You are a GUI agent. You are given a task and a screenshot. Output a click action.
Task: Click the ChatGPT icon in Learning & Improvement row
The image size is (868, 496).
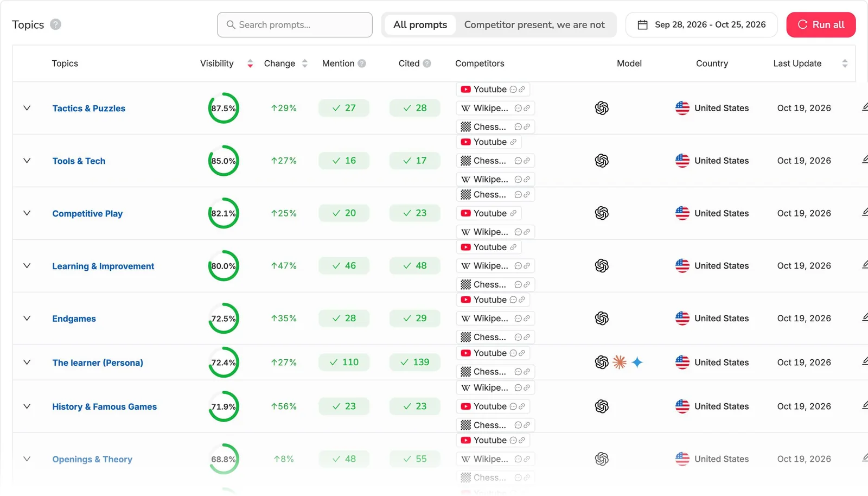click(x=602, y=265)
